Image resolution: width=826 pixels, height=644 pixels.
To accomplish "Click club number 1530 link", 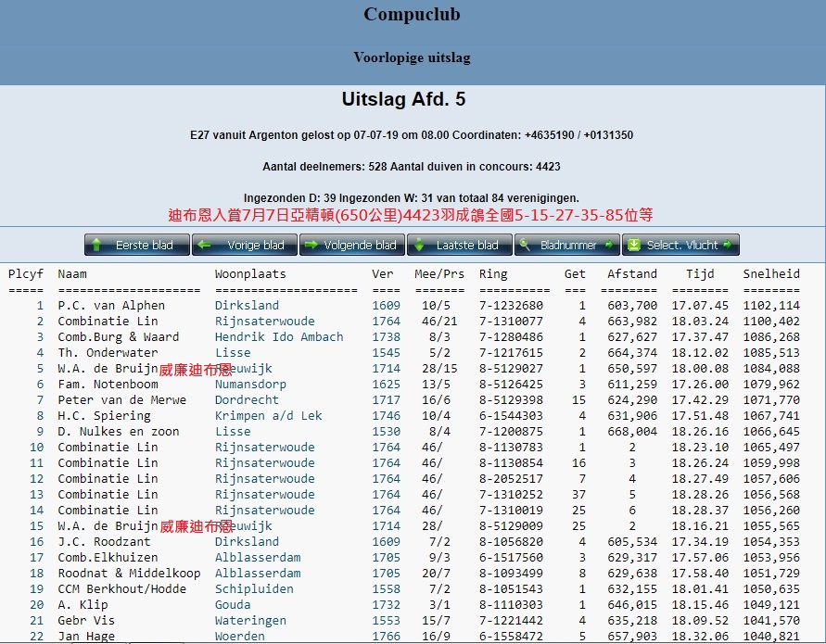I will click(x=387, y=432).
